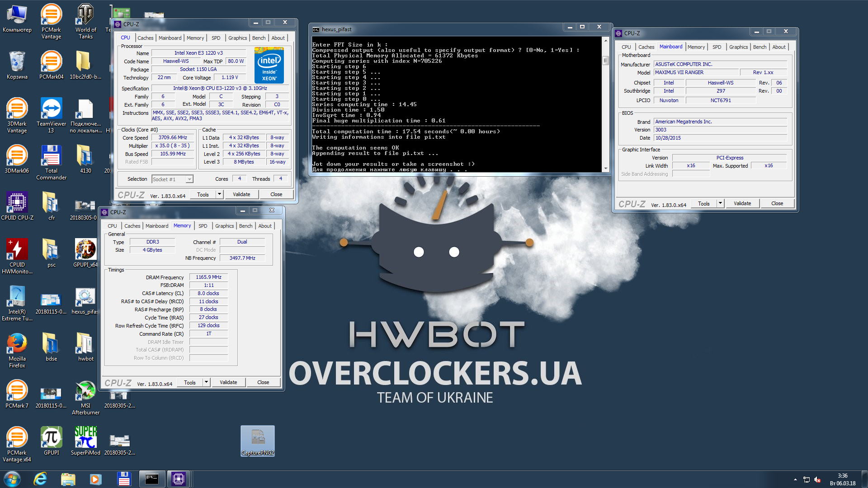This screenshot has width=868, height=488.
Task: Open the hwbot folder icon
Action: pos(85,347)
